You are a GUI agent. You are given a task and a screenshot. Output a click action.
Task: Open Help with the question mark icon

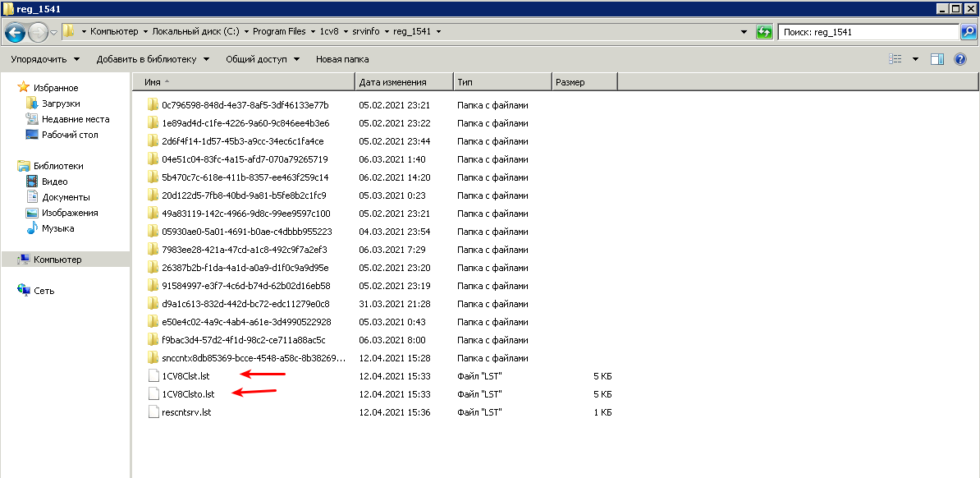click(x=960, y=59)
